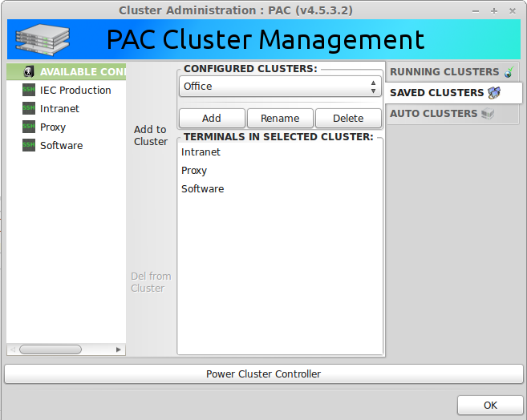
Task: Click the Delete cluster button
Action: [348, 118]
